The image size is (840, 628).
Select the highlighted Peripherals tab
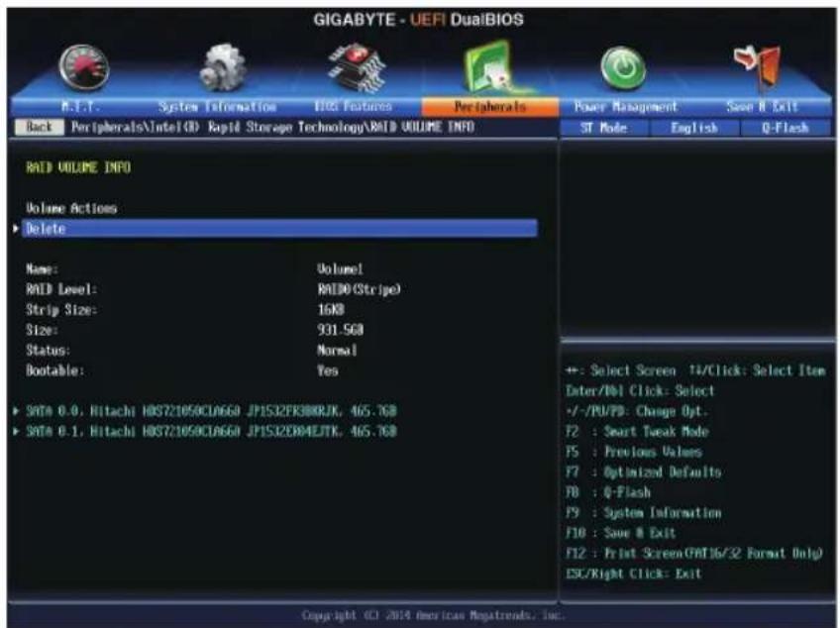pyautogui.click(x=490, y=107)
